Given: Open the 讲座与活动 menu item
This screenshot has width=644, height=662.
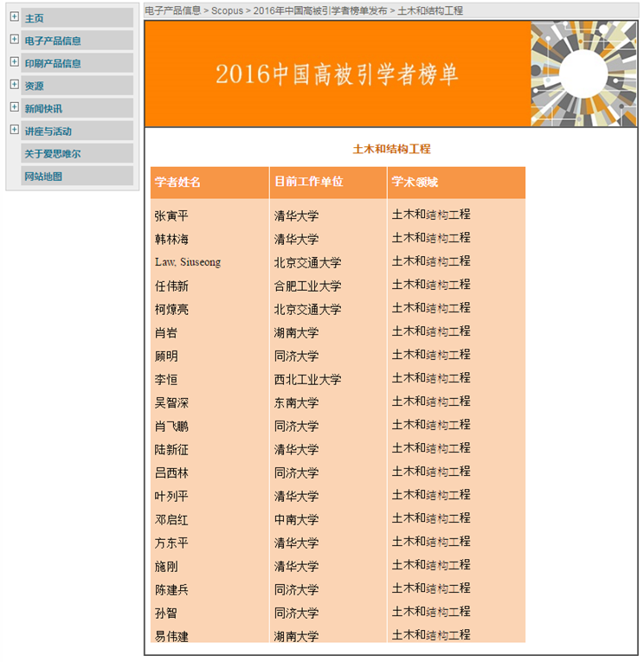Looking at the screenshot, I should 48,131.
